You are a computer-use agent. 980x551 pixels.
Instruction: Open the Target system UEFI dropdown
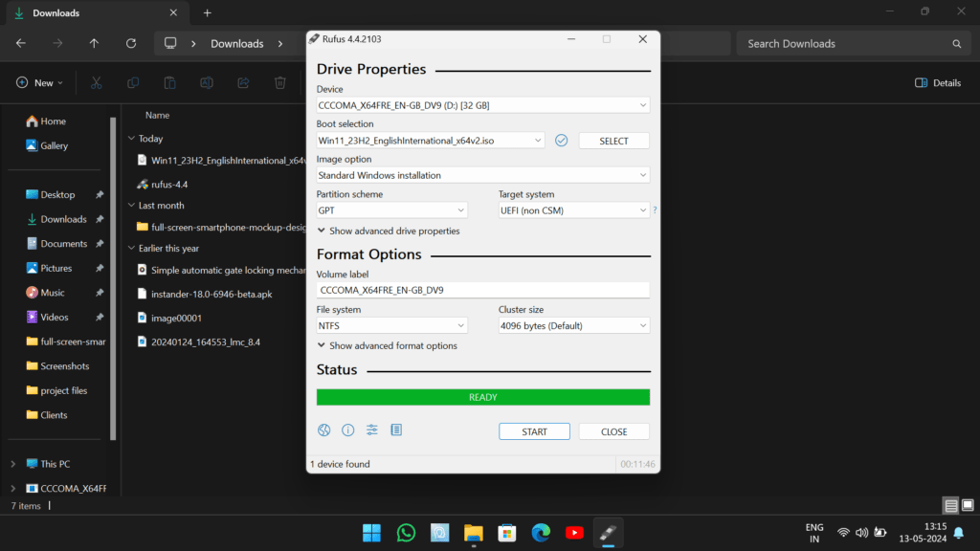[x=574, y=210]
